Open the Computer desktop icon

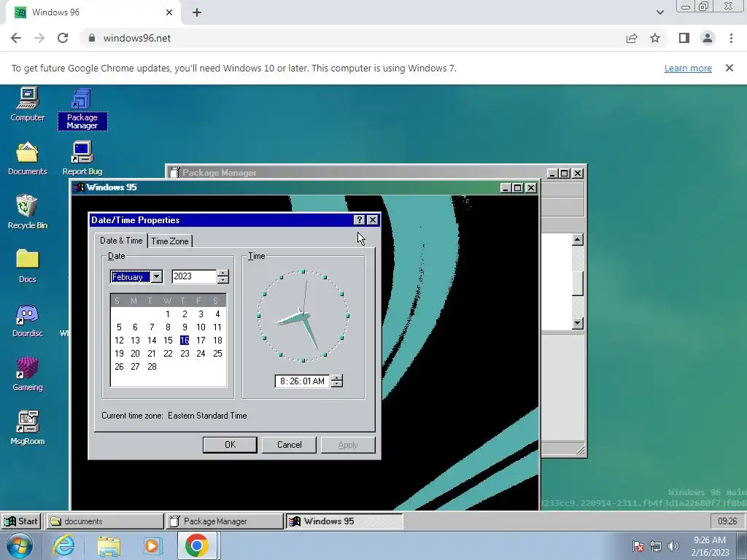coord(27,105)
